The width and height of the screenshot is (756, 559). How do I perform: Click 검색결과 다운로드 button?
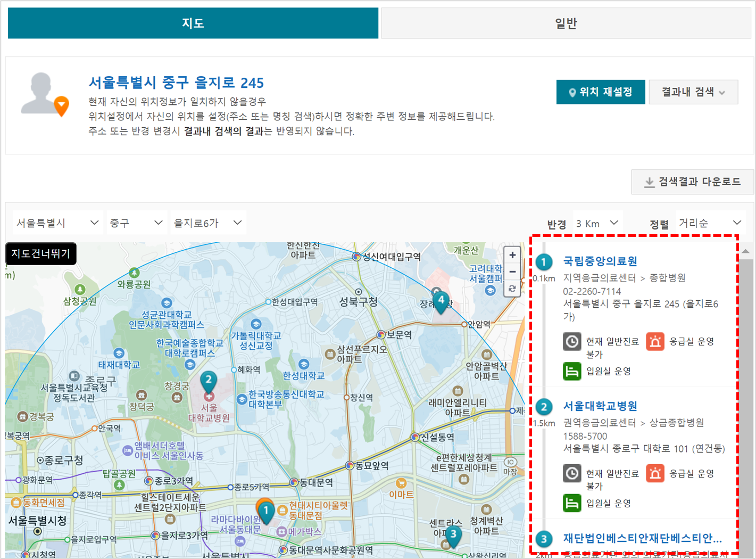[x=693, y=182]
